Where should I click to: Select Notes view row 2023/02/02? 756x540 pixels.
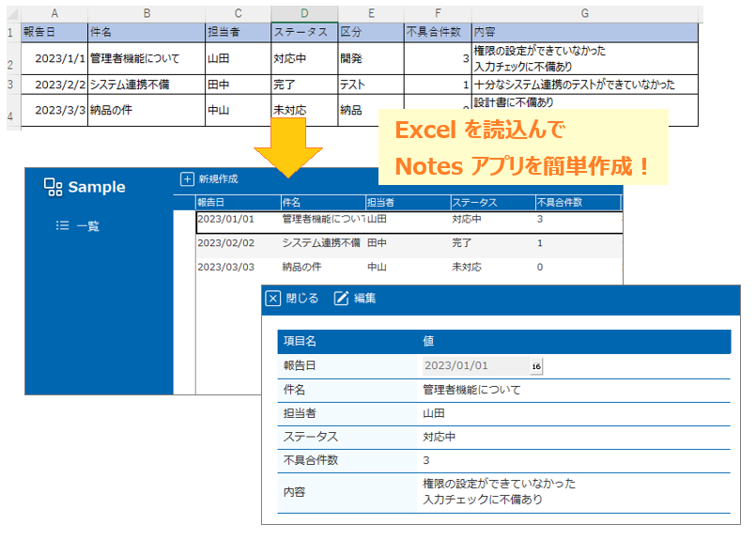[409, 246]
